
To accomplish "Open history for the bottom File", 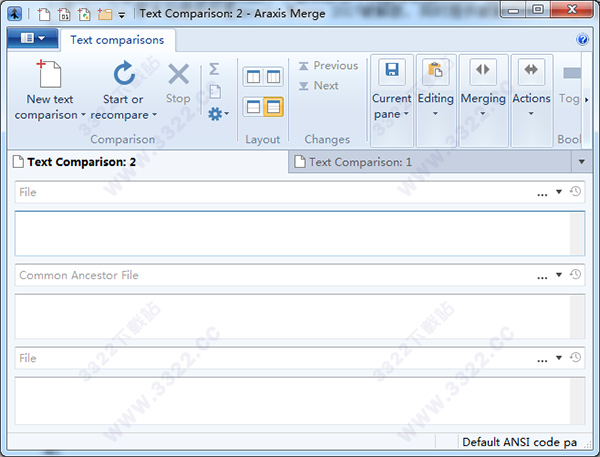I will [x=576, y=357].
